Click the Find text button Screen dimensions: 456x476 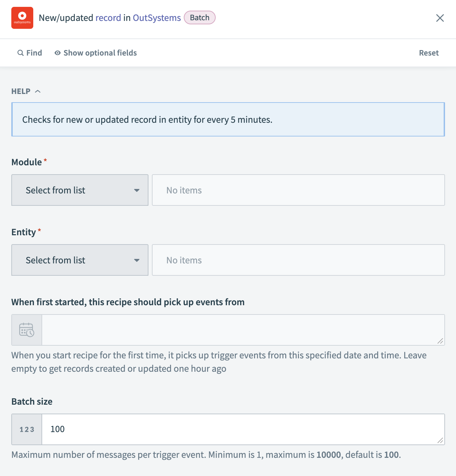(x=34, y=53)
